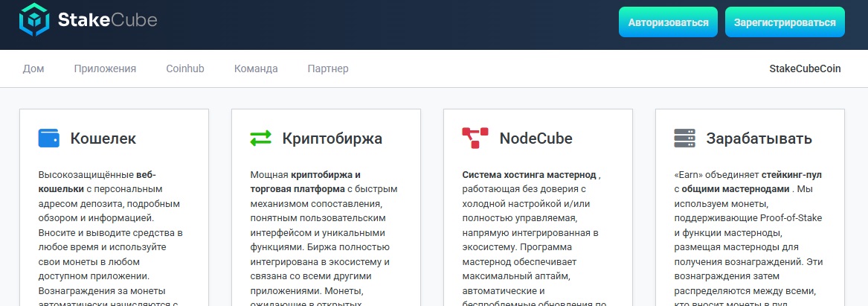Select the Криптобиржа card heading
Screen dimensions: 868x306
[332, 138]
